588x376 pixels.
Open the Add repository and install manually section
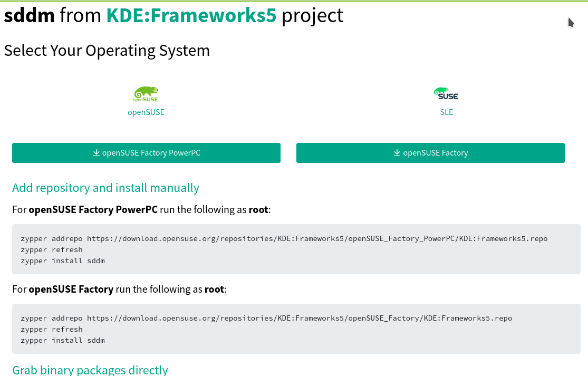click(x=105, y=188)
